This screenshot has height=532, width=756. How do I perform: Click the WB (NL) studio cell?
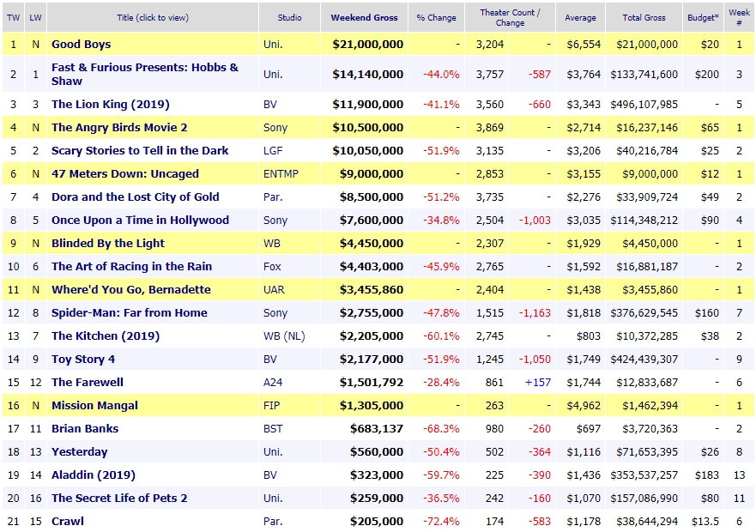point(284,336)
